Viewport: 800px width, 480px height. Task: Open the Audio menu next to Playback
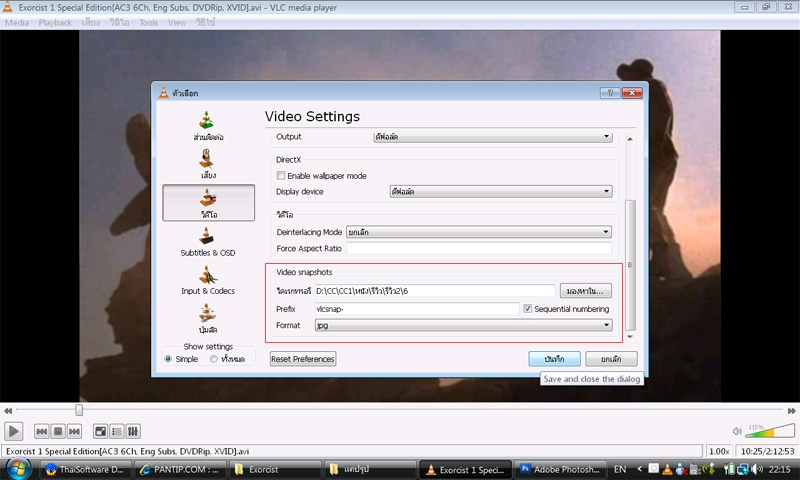91,22
